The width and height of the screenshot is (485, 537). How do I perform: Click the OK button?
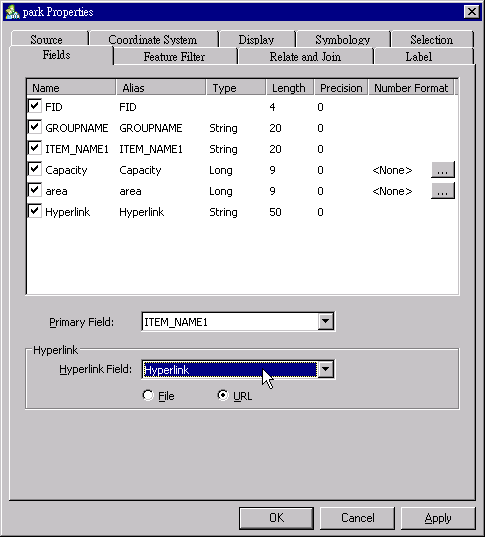click(276, 518)
